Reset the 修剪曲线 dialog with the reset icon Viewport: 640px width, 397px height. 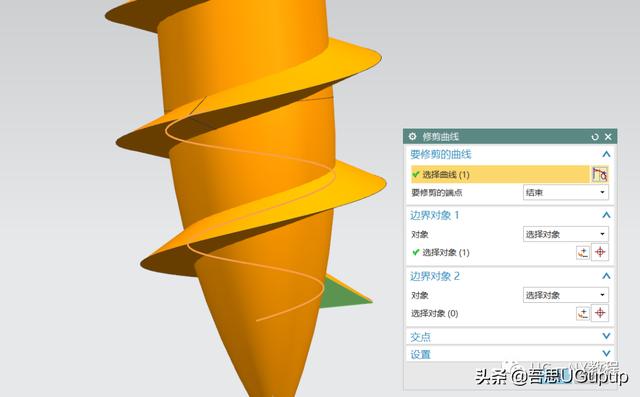[595, 137]
